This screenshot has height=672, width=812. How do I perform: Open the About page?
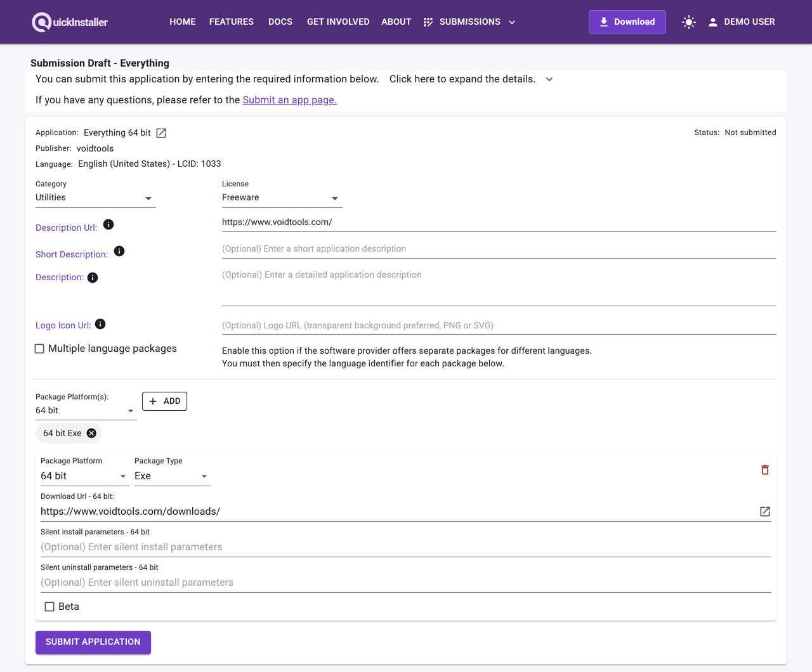coord(396,22)
